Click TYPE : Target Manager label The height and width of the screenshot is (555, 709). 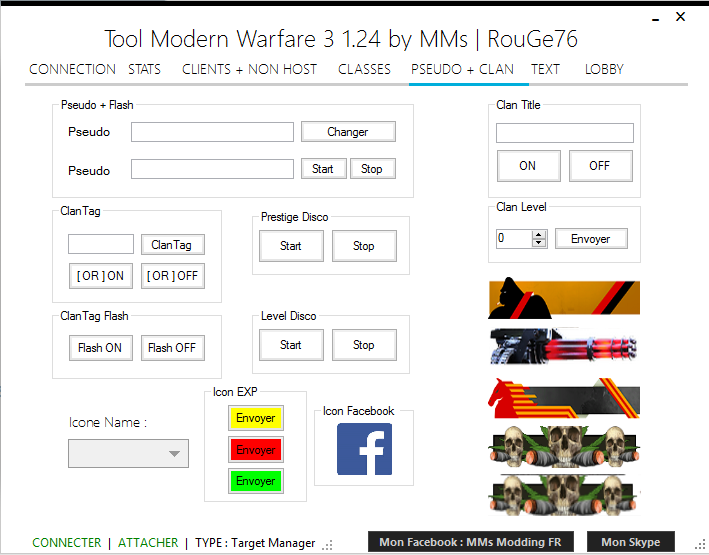tap(255, 542)
